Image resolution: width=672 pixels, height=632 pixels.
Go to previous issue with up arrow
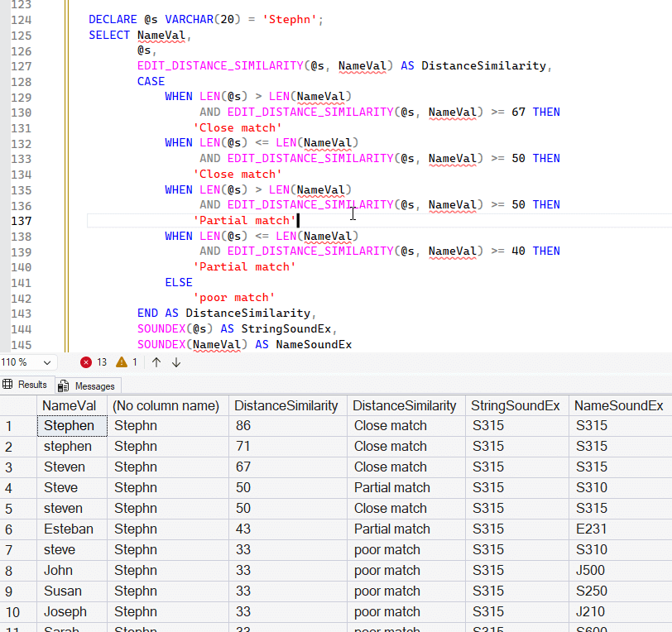[156, 362]
